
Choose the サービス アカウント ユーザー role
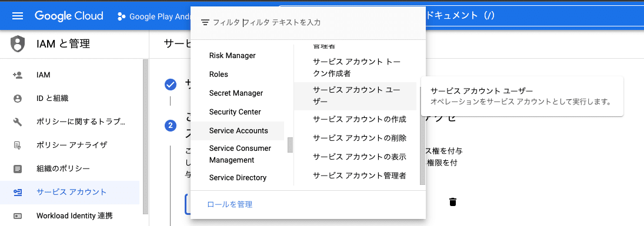[x=355, y=96]
